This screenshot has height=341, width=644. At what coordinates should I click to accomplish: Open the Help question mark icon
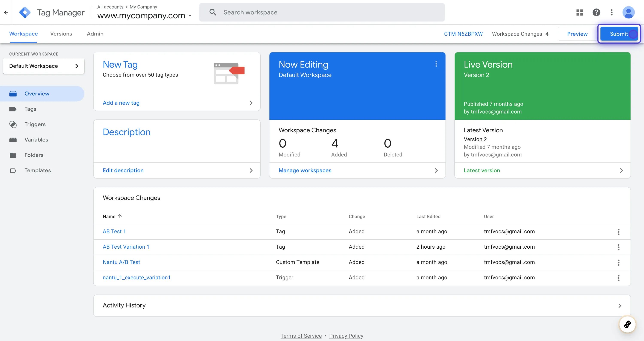596,12
